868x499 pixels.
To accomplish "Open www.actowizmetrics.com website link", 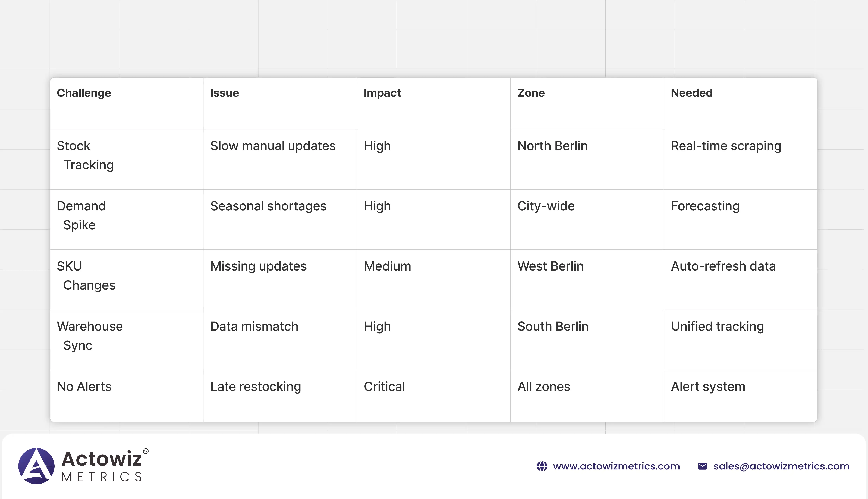I will pos(616,466).
